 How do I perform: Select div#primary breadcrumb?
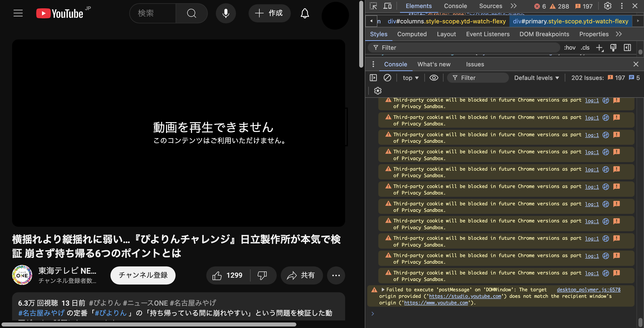click(x=571, y=21)
